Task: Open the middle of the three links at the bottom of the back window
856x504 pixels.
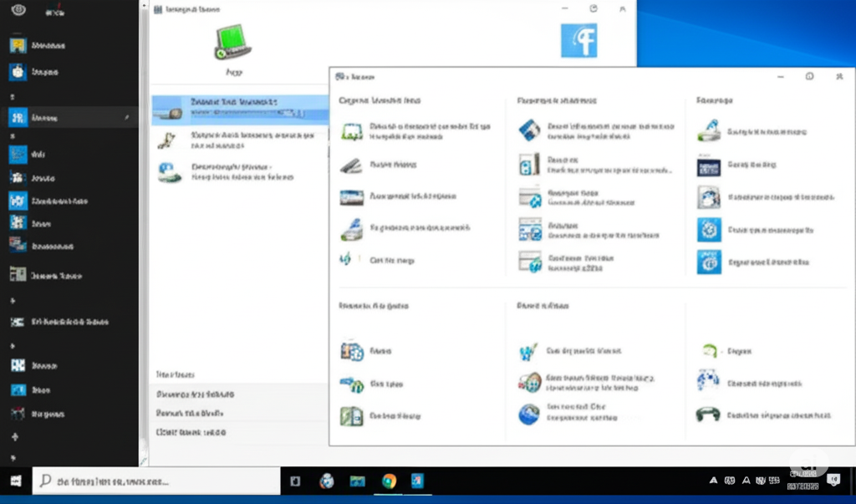Action: tap(190, 414)
